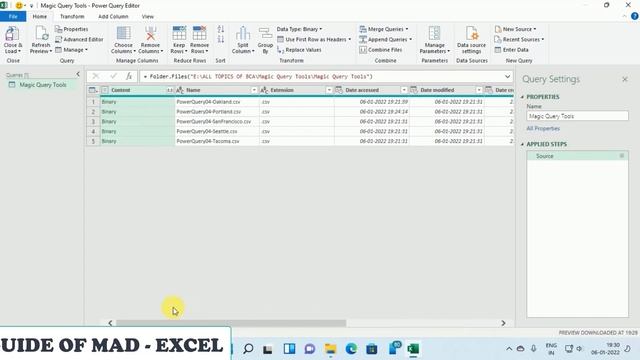The image size is (640, 360).
Task: Click Replace Values in Transform group
Action: 299,49
